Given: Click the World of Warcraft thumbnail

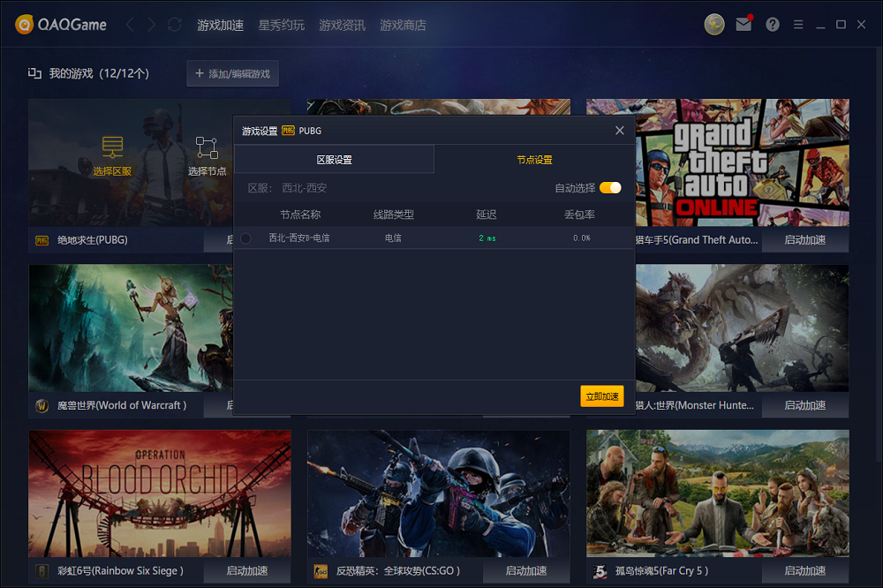Looking at the screenshot, I should [x=131, y=328].
